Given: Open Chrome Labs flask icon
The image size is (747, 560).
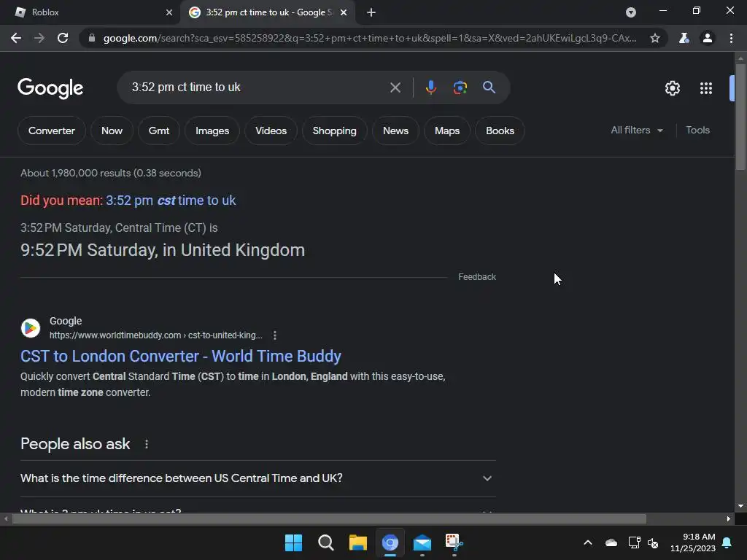Looking at the screenshot, I should coord(684,38).
